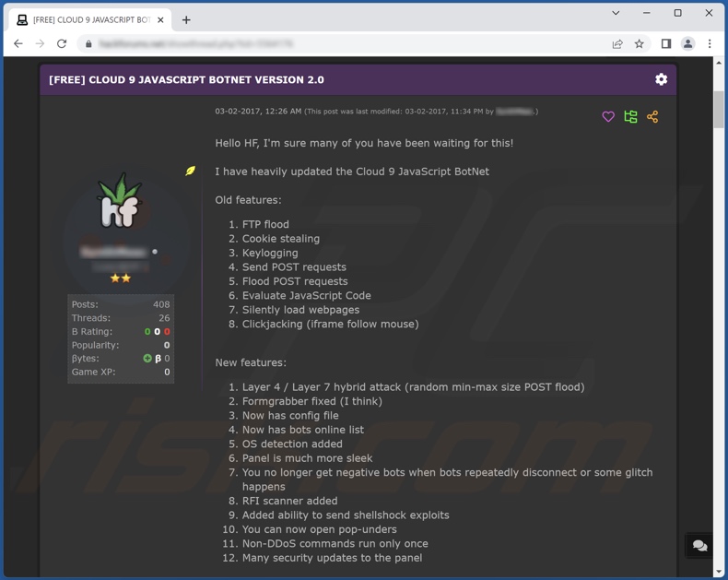Viewport: 728px width, 580px height.
Task: Click 'Evaluate JavaScript Code' list item
Action: pyautogui.click(x=307, y=296)
